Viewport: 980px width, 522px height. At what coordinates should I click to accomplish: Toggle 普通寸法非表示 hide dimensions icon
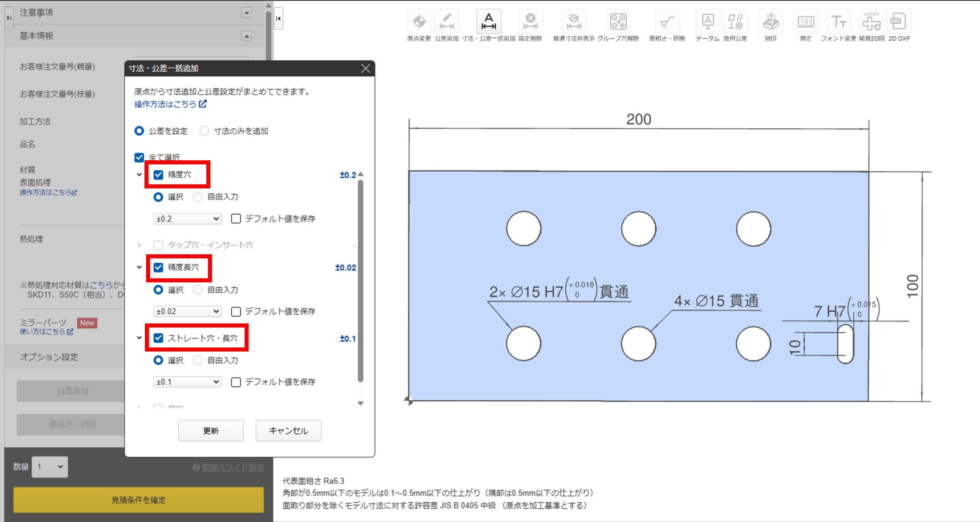[x=573, y=21]
